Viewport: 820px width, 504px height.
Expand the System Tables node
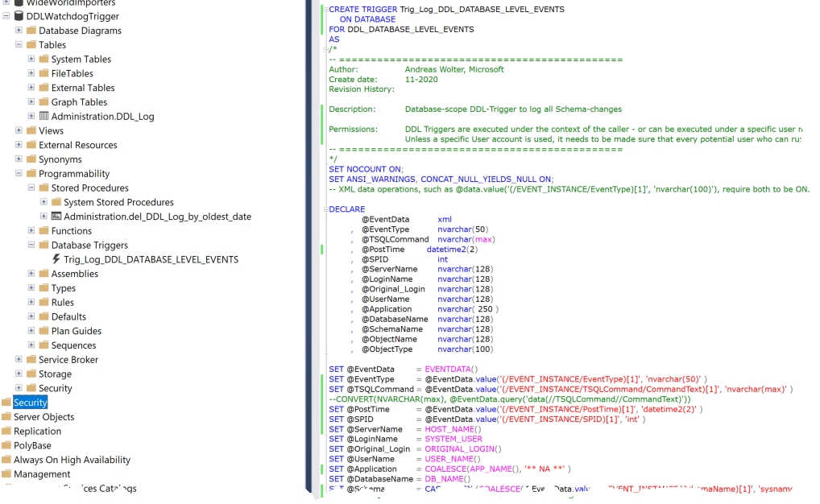click(x=31, y=59)
